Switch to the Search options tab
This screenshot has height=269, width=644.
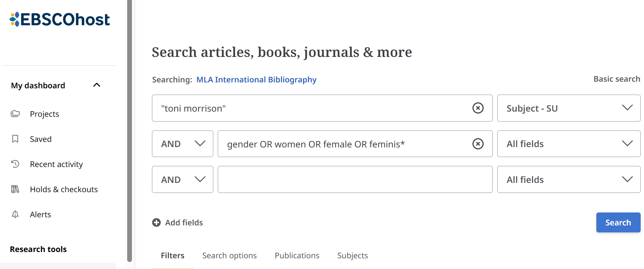coord(230,256)
